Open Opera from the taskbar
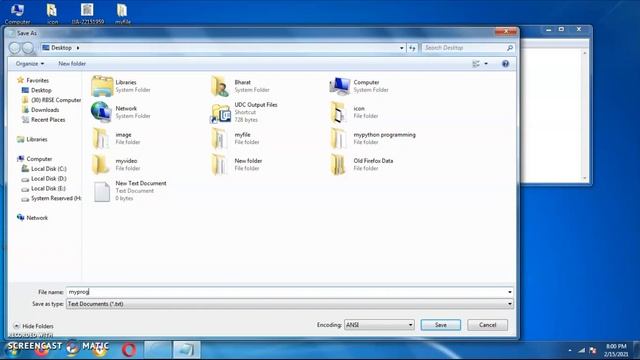Screen dimensions: 640x360 pos(129,350)
